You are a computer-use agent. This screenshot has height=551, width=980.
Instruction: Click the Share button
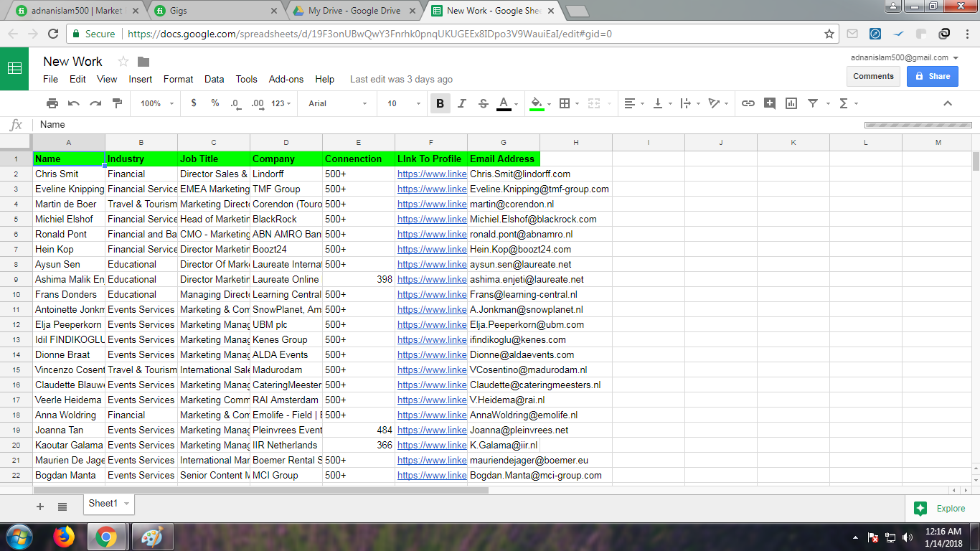coord(932,75)
